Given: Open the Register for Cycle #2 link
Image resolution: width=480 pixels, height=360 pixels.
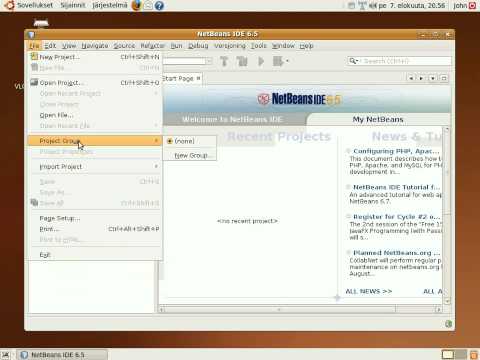Looking at the screenshot, I should (397, 217).
